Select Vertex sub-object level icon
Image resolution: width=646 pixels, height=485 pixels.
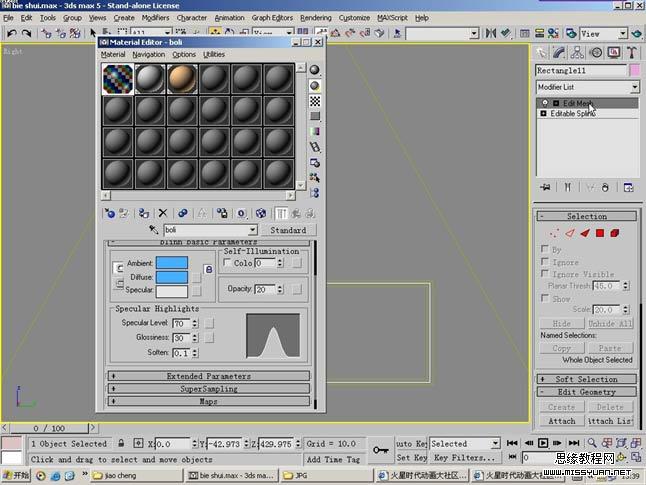[554, 233]
